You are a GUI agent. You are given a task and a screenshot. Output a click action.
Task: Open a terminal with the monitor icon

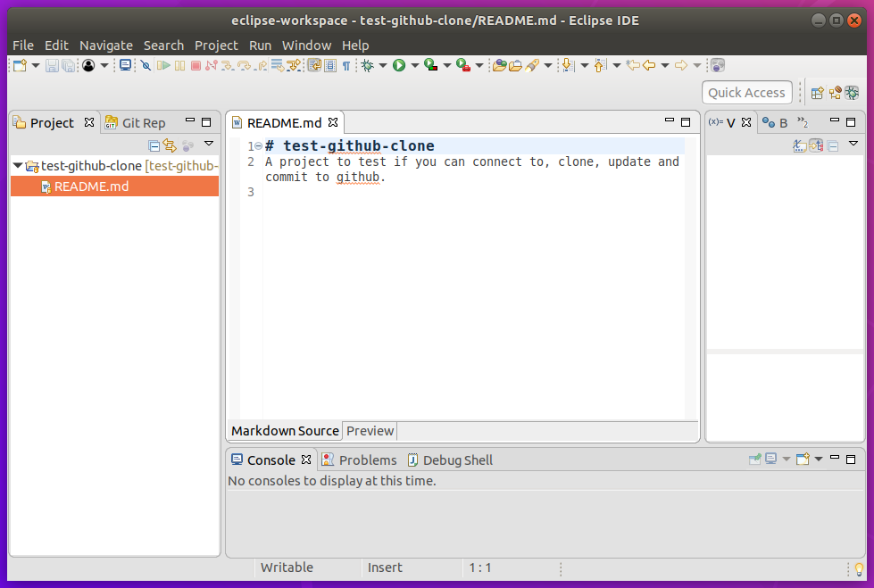pyautogui.click(x=125, y=65)
